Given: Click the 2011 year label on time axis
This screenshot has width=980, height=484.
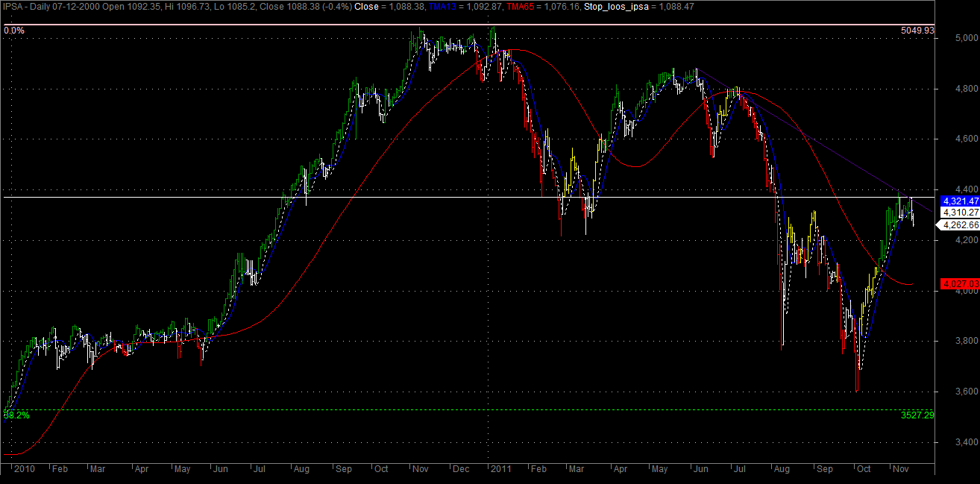Looking at the screenshot, I should pyautogui.click(x=501, y=469).
